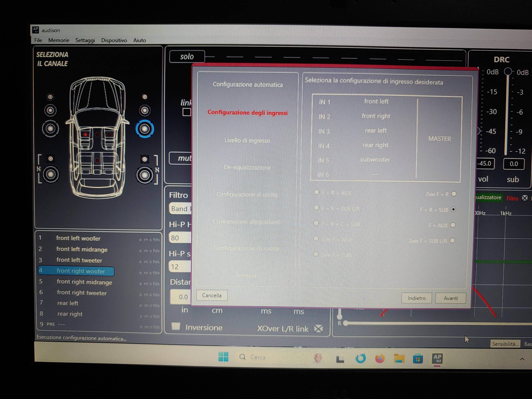Select the F + R + SUB radio button
Image resolution: width=532 pixels, height=399 pixels.
pyautogui.click(x=453, y=210)
